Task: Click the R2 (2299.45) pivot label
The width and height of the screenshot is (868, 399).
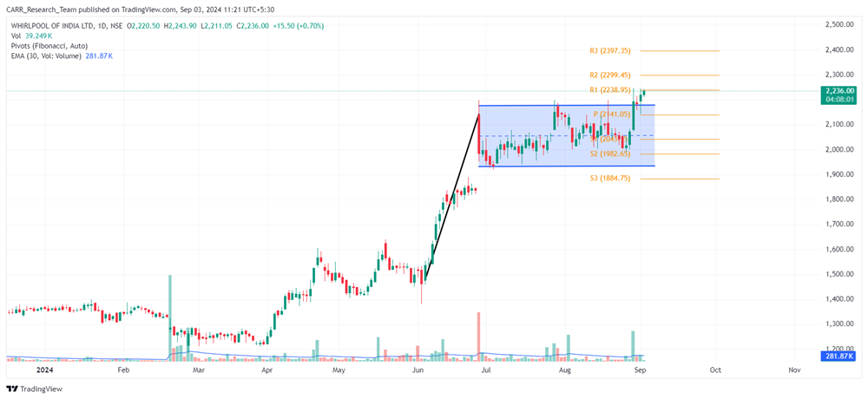Action: [x=610, y=75]
